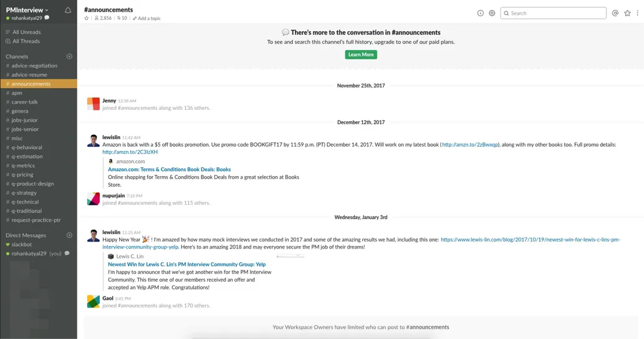
Task: Click the Learn More button
Action: 361,54
